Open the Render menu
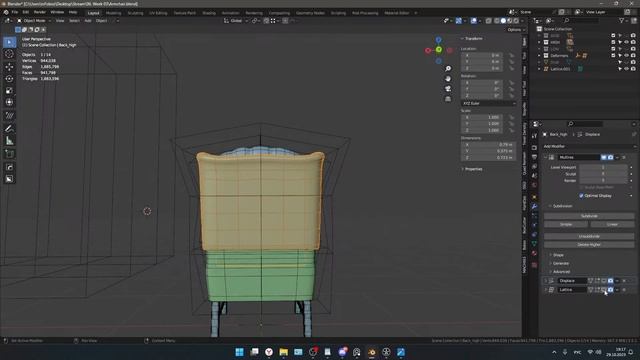Viewport: 640px width, 360px height. [40, 12]
